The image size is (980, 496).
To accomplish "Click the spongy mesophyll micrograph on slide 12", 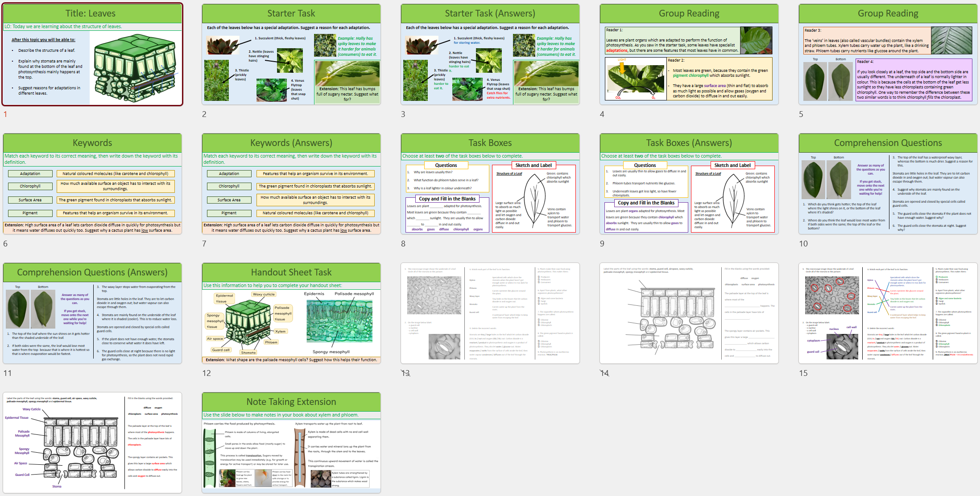I will tap(340, 320).
